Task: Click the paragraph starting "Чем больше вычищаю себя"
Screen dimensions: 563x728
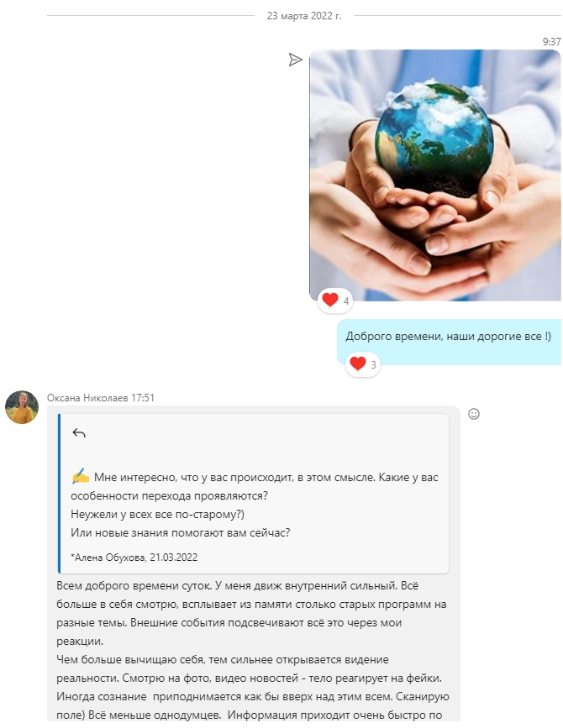Action: point(253,687)
